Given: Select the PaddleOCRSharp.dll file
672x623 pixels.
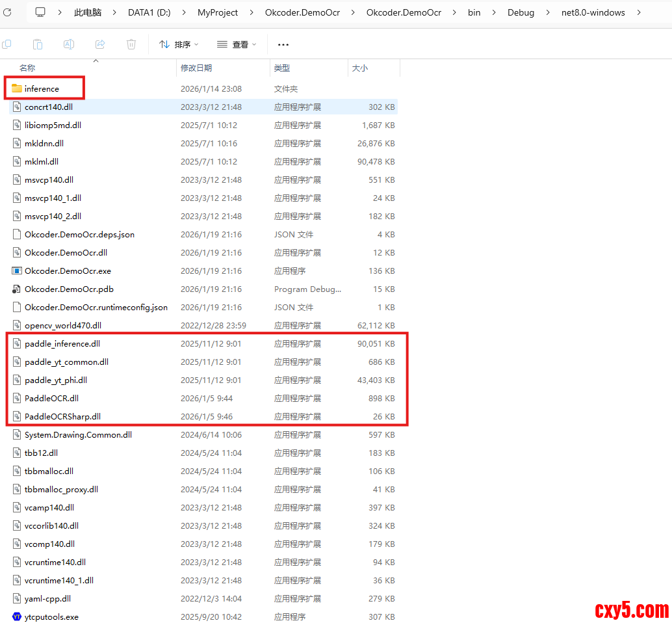Looking at the screenshot, I should [62, 416].
